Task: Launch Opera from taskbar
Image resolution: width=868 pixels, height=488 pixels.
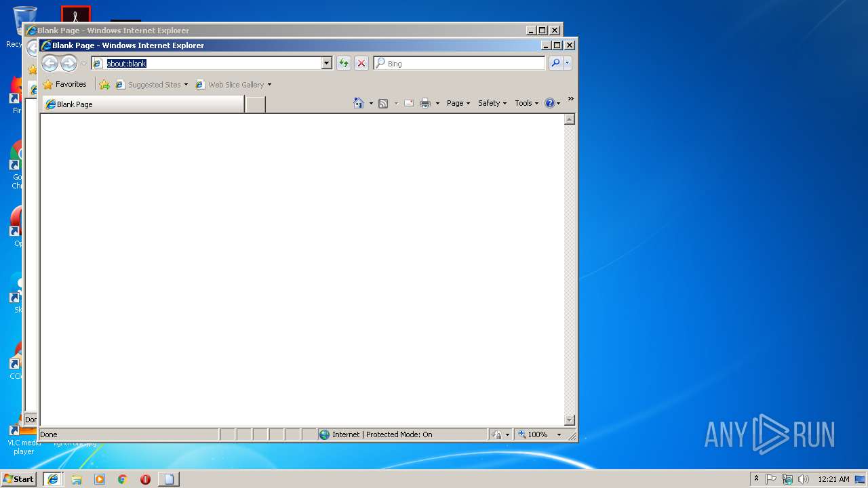Action: coord(145,479)
